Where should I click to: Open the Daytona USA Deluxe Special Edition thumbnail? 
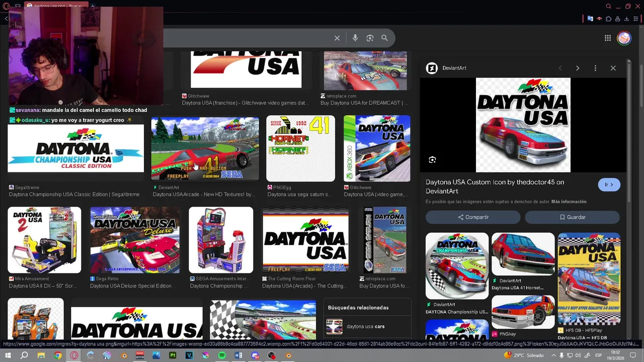(x=135, y=240)
